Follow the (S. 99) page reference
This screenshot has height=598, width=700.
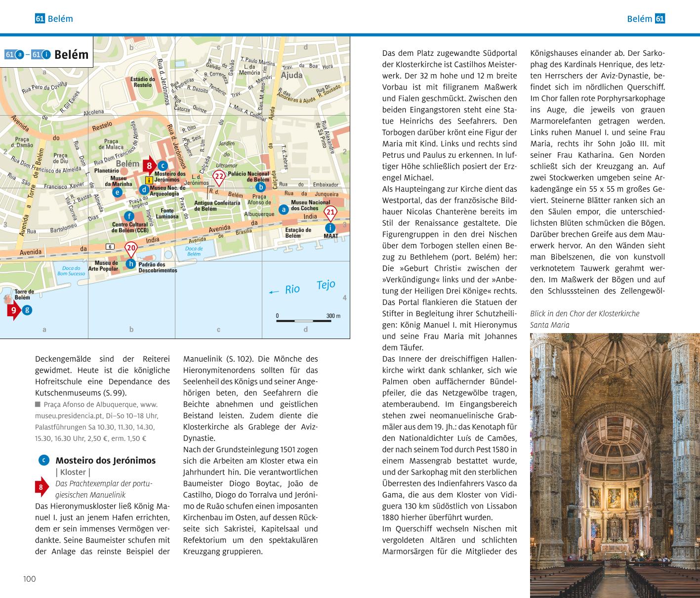pyautogui.click(x=115, y=393)
